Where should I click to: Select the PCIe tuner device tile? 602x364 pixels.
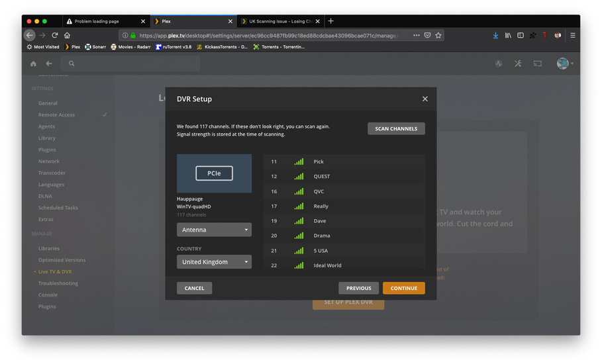pyautogui.click(x=214, y=173)
